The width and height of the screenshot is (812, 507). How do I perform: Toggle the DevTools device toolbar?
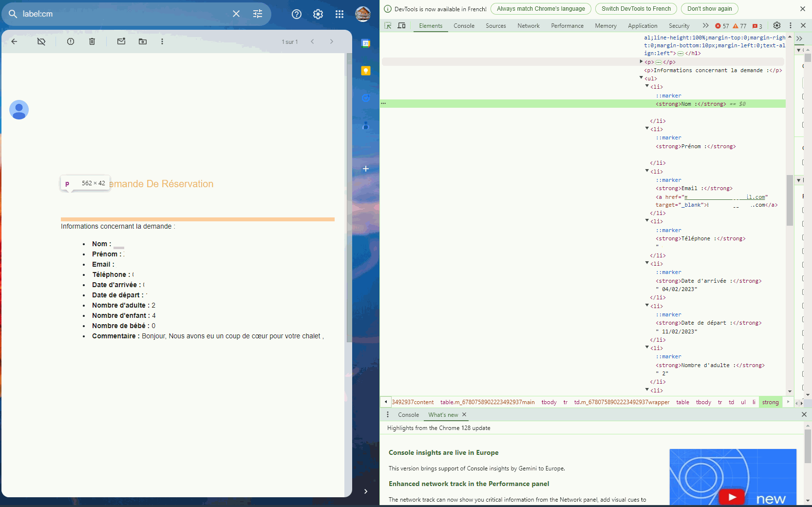[401, 26]
